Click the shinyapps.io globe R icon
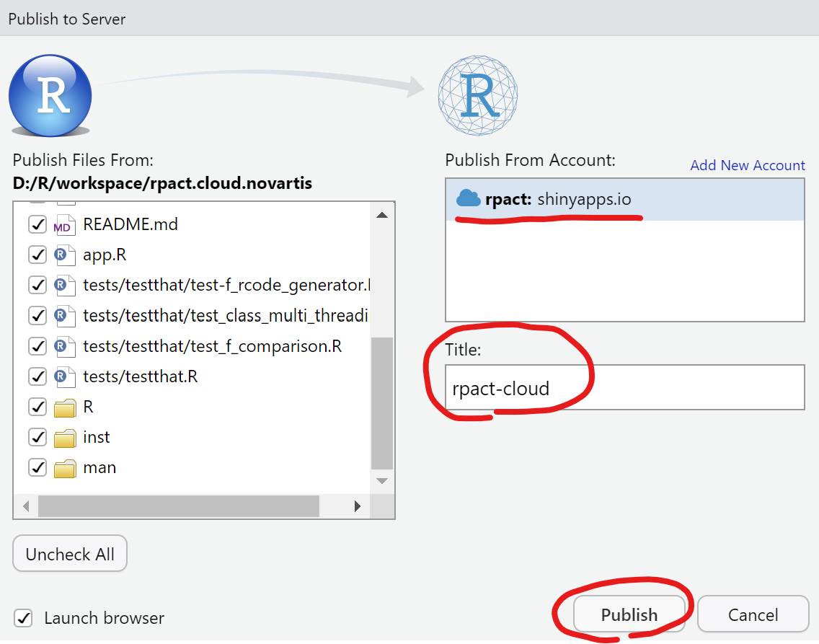 [477, 94]
